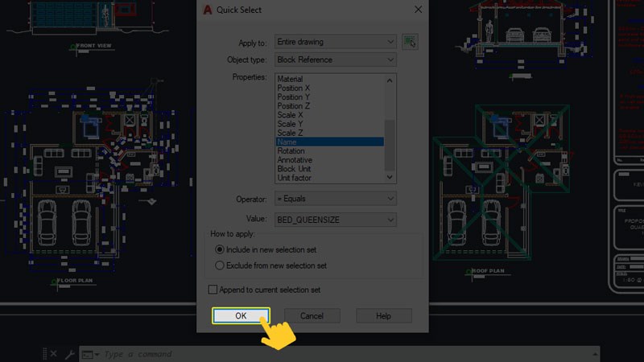Select Exclude from new selection set
This screenshot has width=644, height=362.
click(x=220, y=265)
